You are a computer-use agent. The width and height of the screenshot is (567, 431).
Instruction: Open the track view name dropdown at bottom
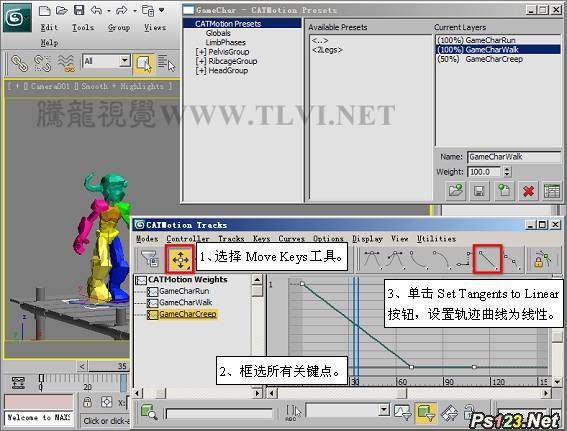click(x=384, y=410)
